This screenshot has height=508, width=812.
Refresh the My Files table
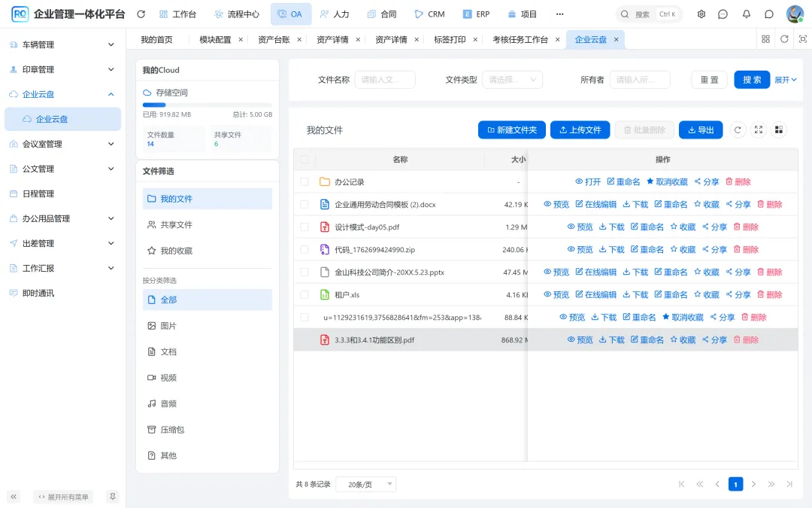click(x=738, y=130)
